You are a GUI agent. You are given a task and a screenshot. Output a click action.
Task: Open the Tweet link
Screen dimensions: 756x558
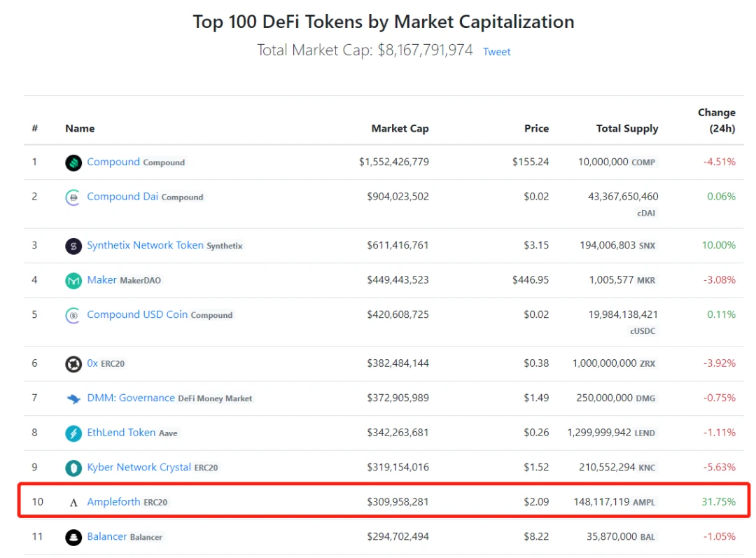[496, 52]
